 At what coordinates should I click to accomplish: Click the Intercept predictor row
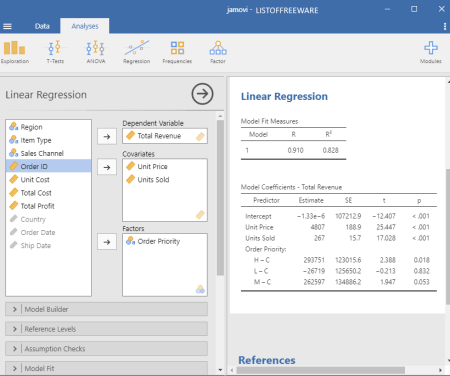338,216
